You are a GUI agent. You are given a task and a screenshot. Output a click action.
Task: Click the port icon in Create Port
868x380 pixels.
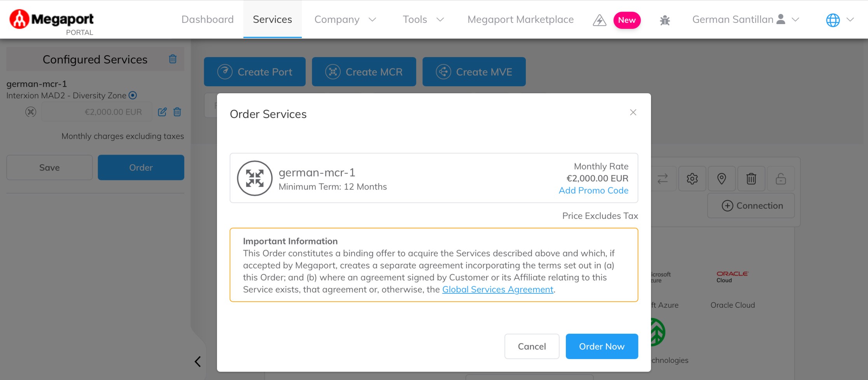point(225,72)
